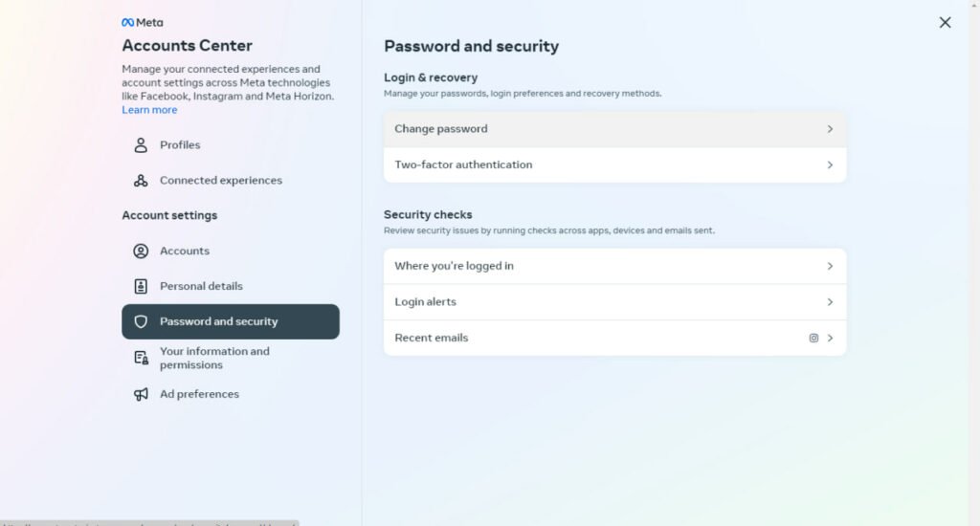Select Ad preferences in the sidebar

pyautogui.click(x=199, y=394)
